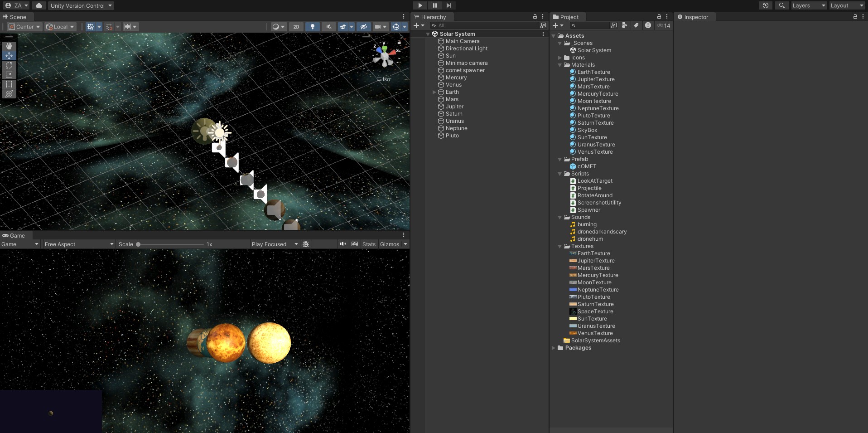Toggle scene audio mute button
The width and height of the screenshot is (868, 433).
[x=328, y=27]
